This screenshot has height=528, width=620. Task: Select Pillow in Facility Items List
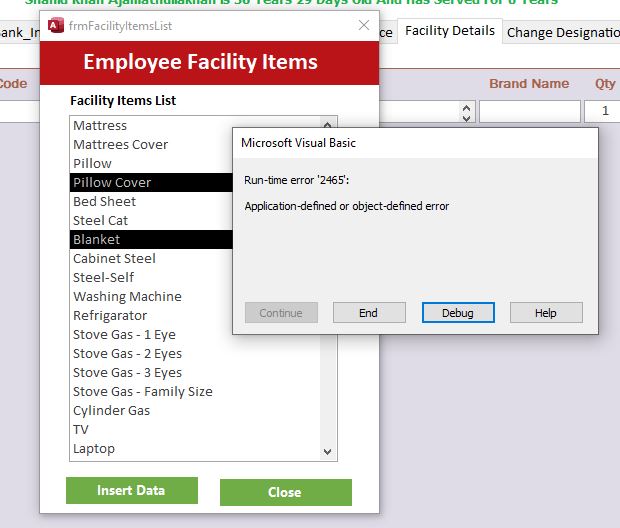150,163
